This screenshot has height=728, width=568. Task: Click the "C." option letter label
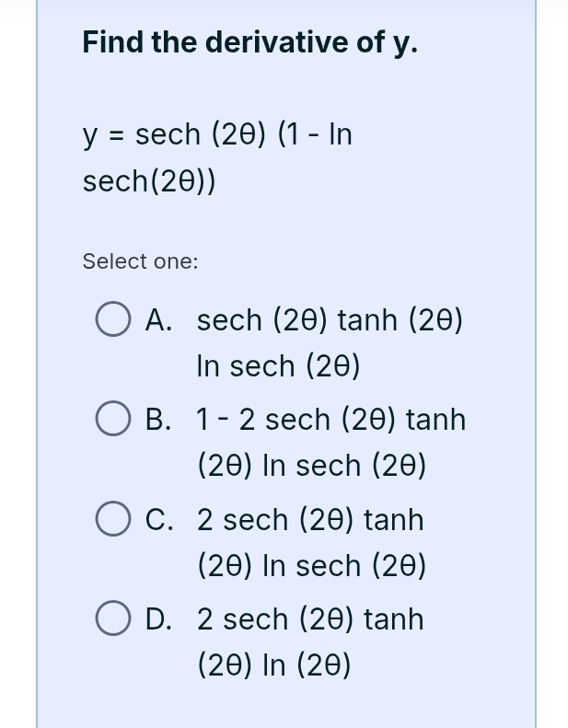[160, 520]
